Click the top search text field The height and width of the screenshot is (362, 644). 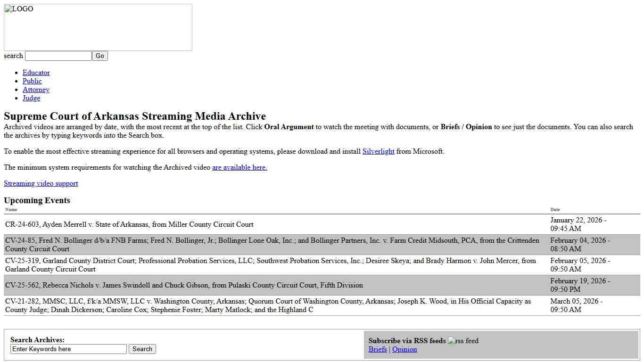pyautogui.click(x=58, y=56)
